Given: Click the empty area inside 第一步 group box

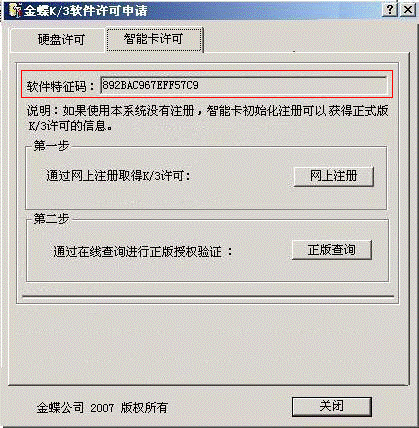Looking at the screenshot, I should [167, 197].
